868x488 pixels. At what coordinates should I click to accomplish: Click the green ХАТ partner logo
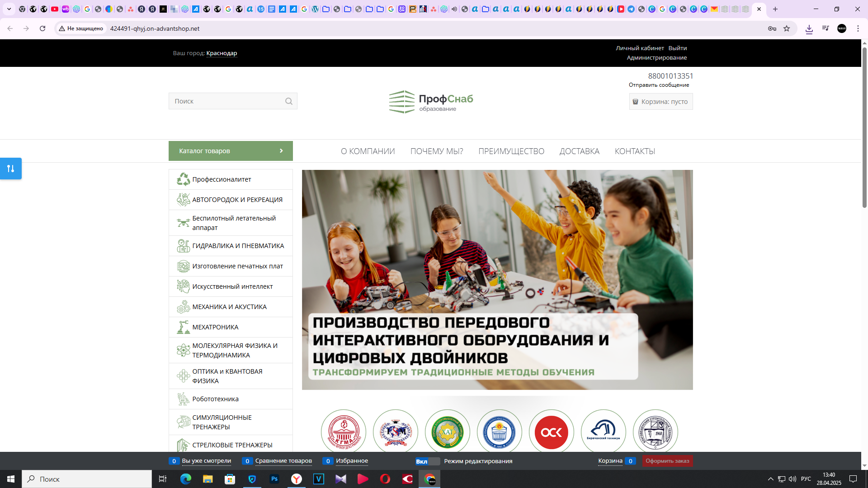[x=448, y=432]
